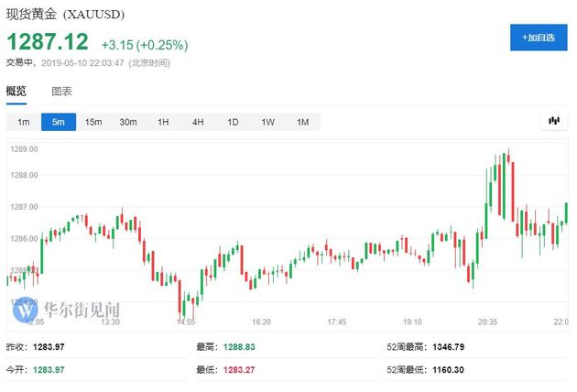Switch to the 图表 chart tab

tap(62, 92)
